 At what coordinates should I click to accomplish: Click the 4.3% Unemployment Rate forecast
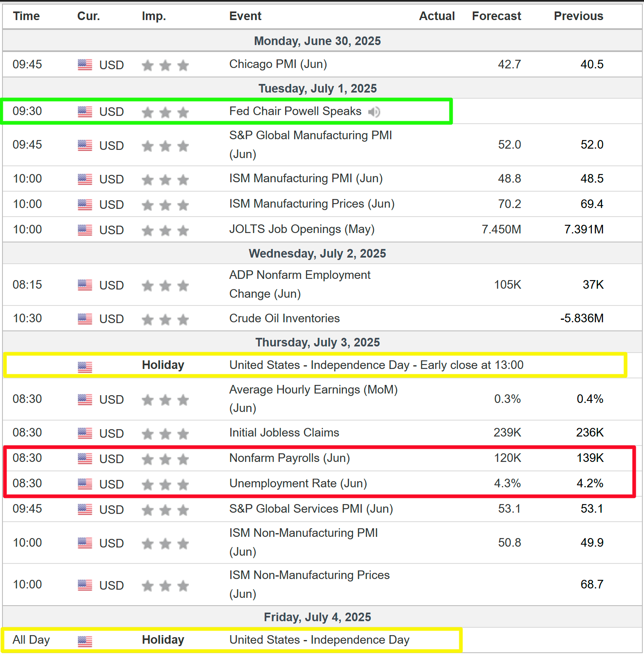[507, 483]
